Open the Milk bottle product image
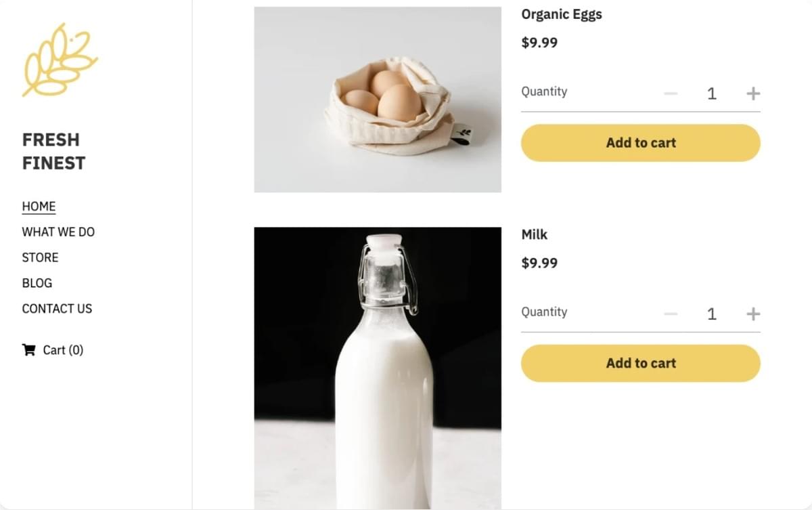This screenshot has height=510, width=812. pyautogui.click(x=378, y=368)
